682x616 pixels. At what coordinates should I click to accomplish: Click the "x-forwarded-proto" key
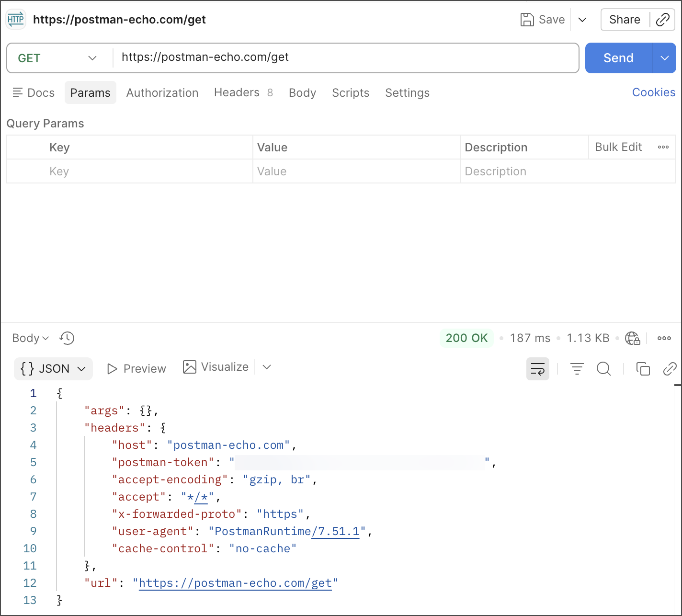[177, 514]
